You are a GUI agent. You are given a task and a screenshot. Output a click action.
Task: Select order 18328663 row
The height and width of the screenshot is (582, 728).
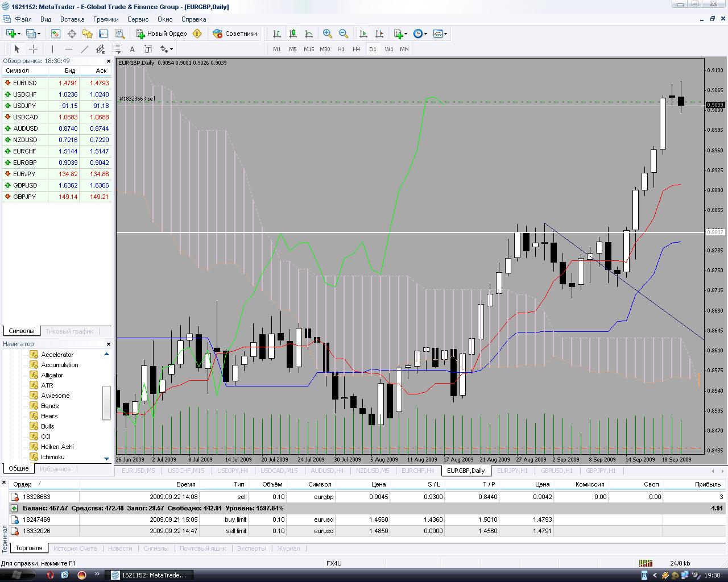(x=367, y=497)
